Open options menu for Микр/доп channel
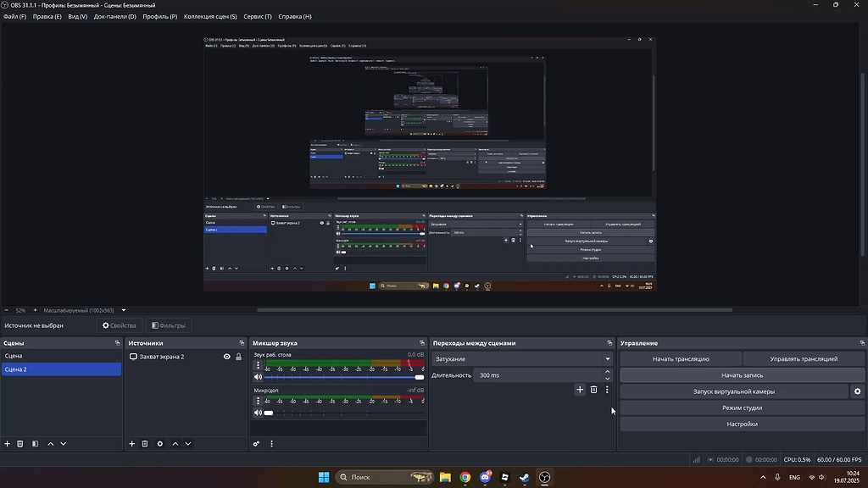 (258, 402)
